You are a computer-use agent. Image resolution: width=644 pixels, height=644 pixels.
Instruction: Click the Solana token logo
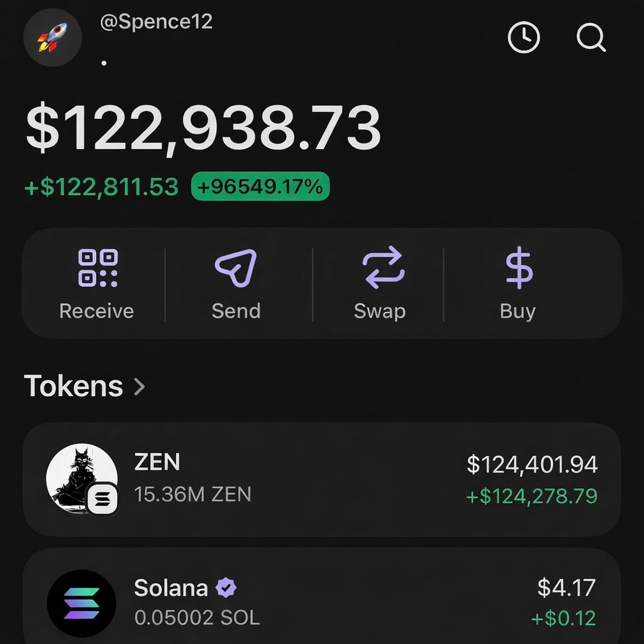[82, 604]
